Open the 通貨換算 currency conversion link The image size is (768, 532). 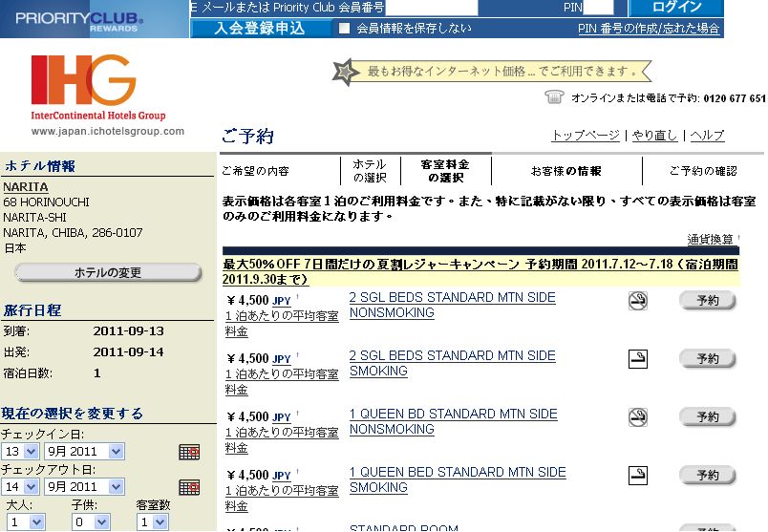coord(710,239)
